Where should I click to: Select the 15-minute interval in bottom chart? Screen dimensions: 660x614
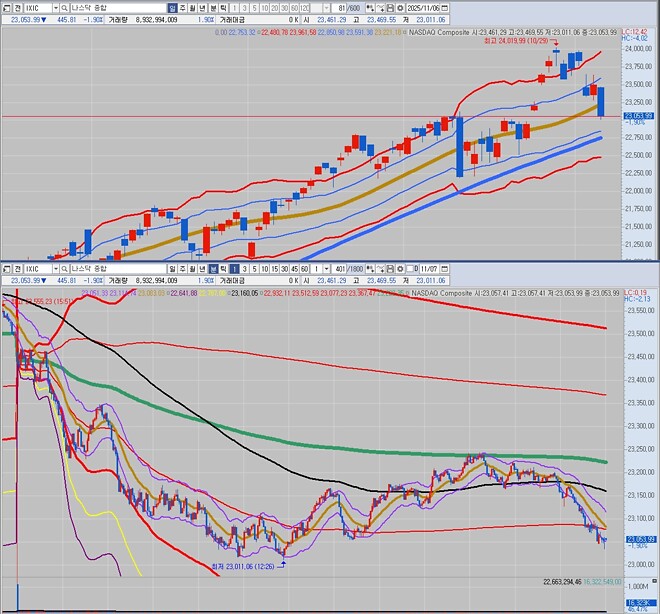click(x=275, y=269)
